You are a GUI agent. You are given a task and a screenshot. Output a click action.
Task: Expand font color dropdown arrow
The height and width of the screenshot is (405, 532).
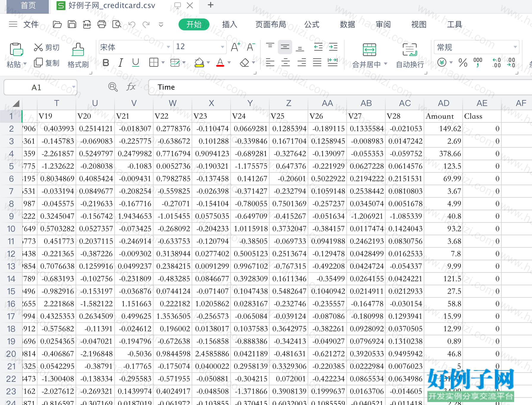[x=229, y=63]
